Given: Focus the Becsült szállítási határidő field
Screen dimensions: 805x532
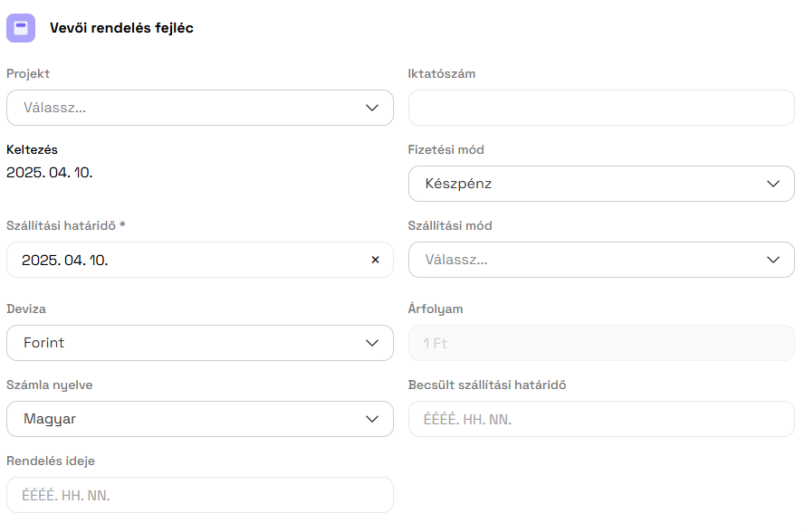Looking at the screenshot, I should pyautogui.click(x=600, y=419).
